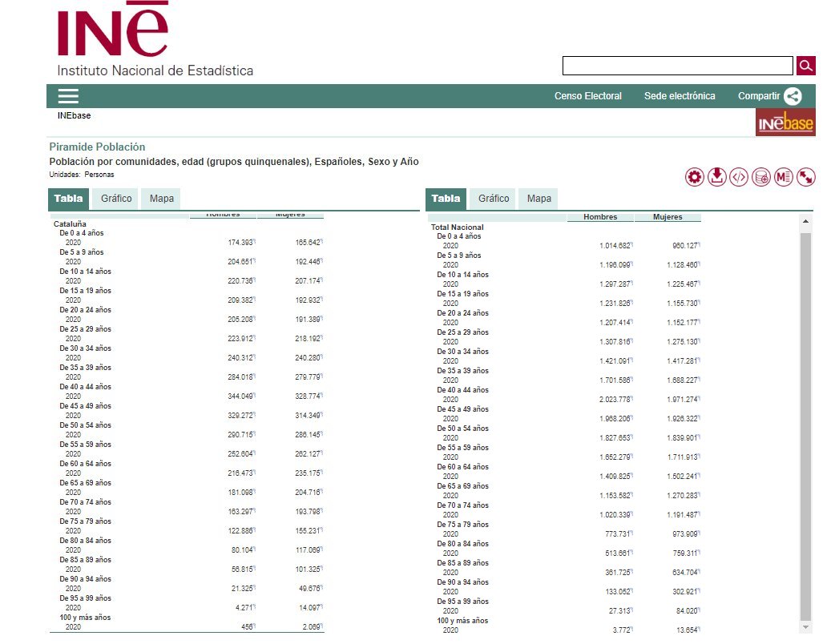The image size is (839, 644).
Task: Switch left panel to Mapa tab
Action: (162, 199)
